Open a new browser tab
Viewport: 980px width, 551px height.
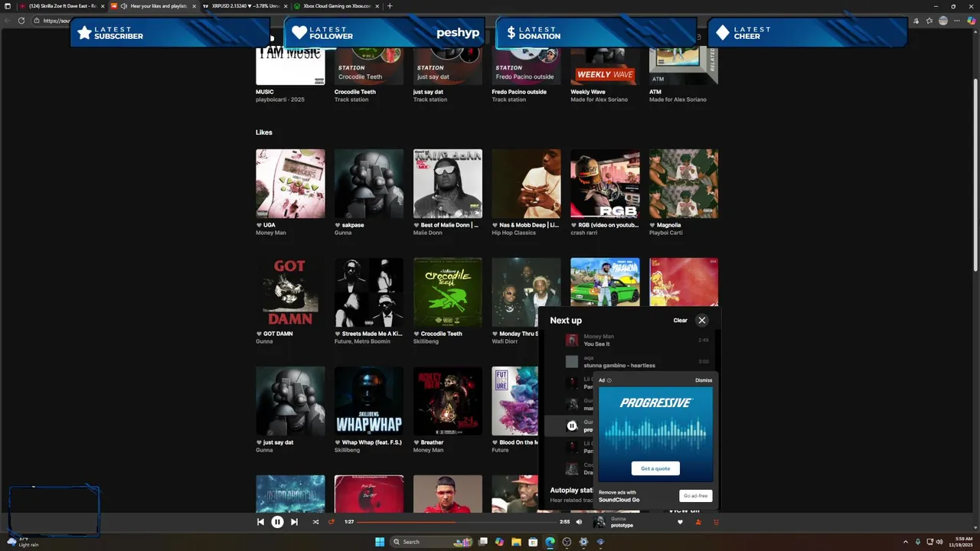[390, 6]
